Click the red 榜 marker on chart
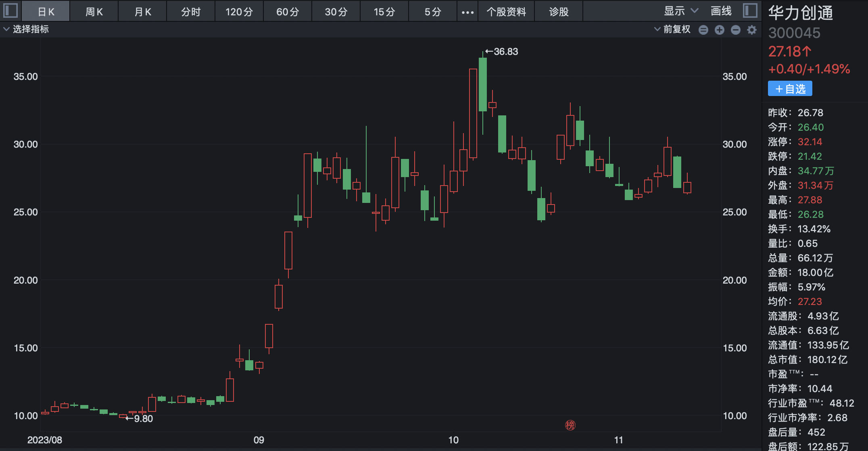This screenshot has height=451, width=868. (570, 425)
